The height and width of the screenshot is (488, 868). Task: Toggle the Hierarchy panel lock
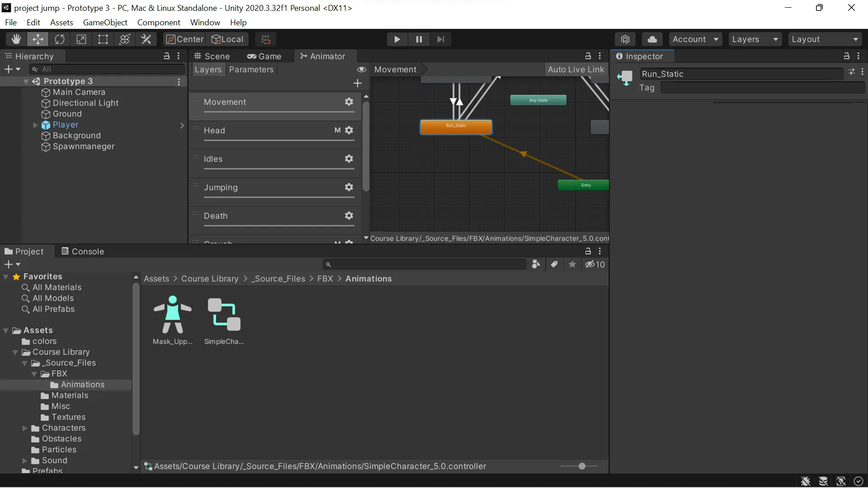click(166, 56)
